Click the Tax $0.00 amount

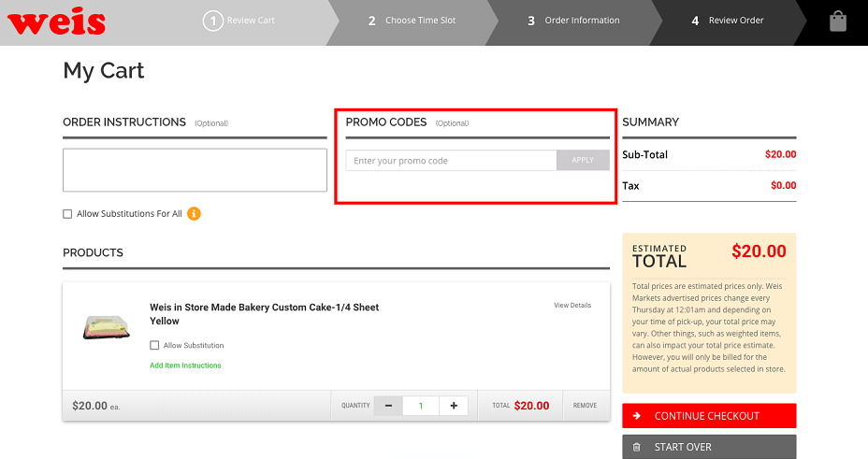[783, 186]
